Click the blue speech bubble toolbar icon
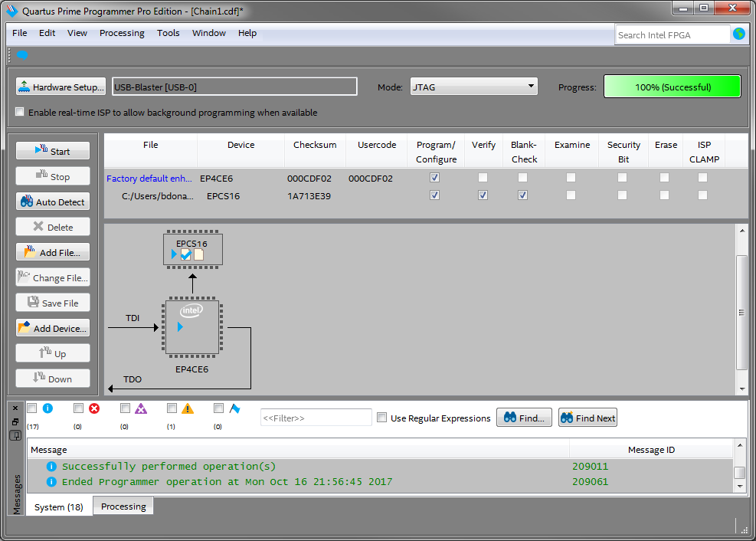The height and width of the screenshot is (541, 756). [x=22, y=54]
